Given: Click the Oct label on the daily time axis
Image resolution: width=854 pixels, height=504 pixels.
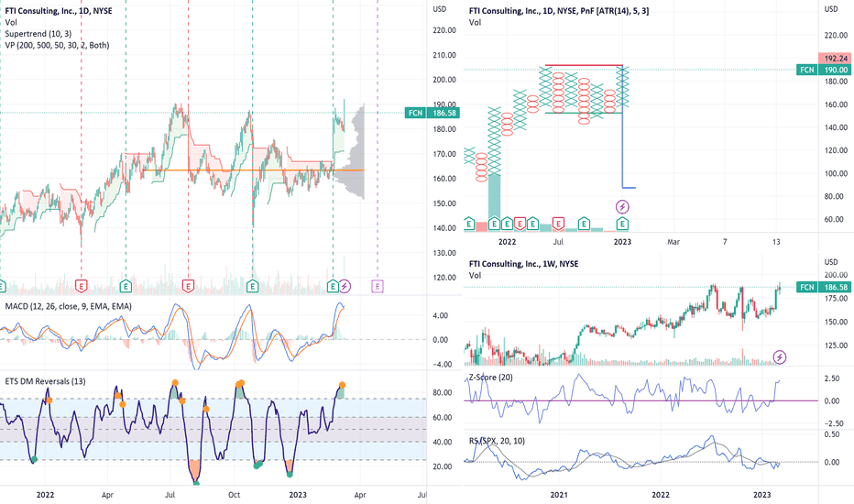Looking at the screenshot, I should pos(235,495).
